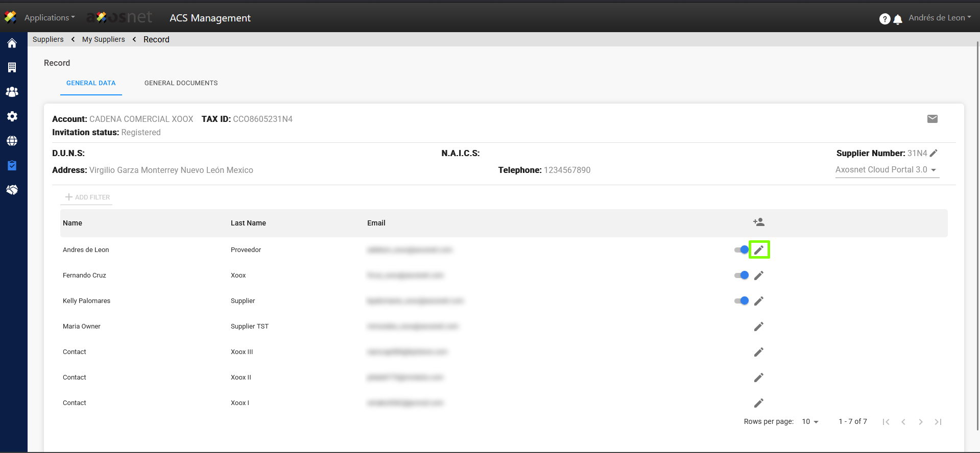Open notifications bell icon
Screen dimensions: 980x453
[897, 19]
